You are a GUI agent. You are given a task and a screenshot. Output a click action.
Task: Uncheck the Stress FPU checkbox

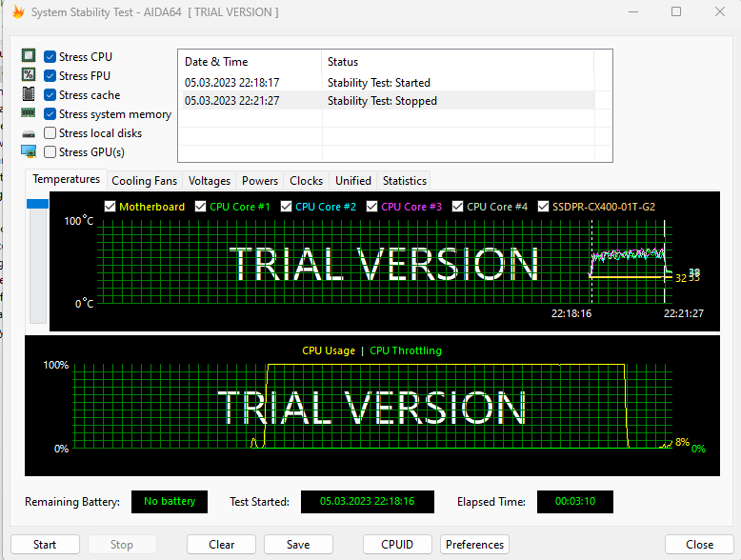point(50,75)
